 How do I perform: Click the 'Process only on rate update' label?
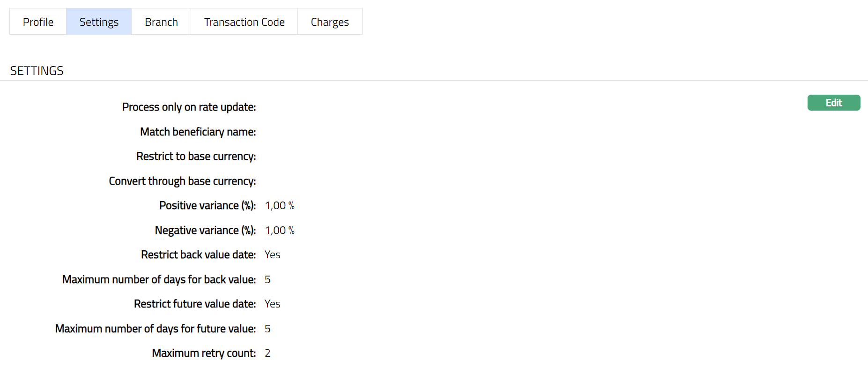point(189,107)
